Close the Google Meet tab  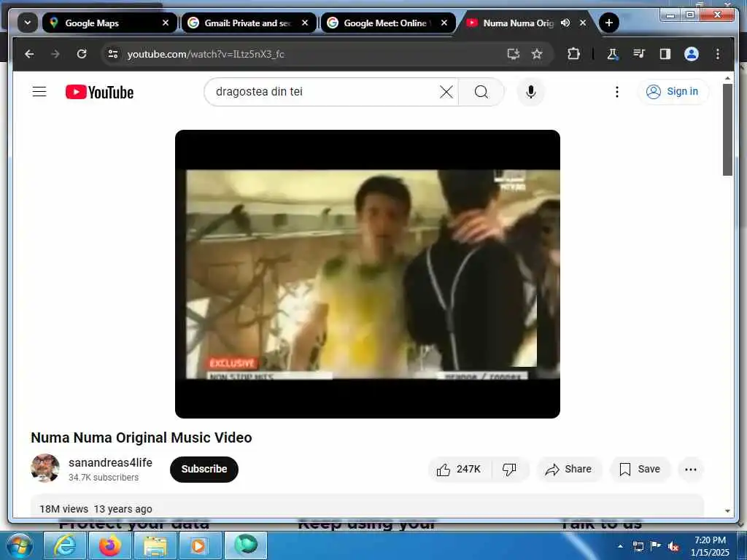pos(444,23)
